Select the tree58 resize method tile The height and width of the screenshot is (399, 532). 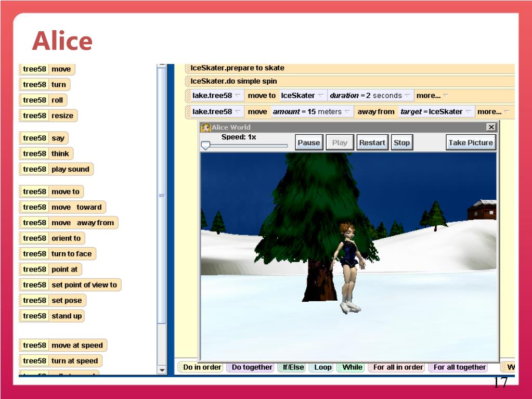coord(48,115)
